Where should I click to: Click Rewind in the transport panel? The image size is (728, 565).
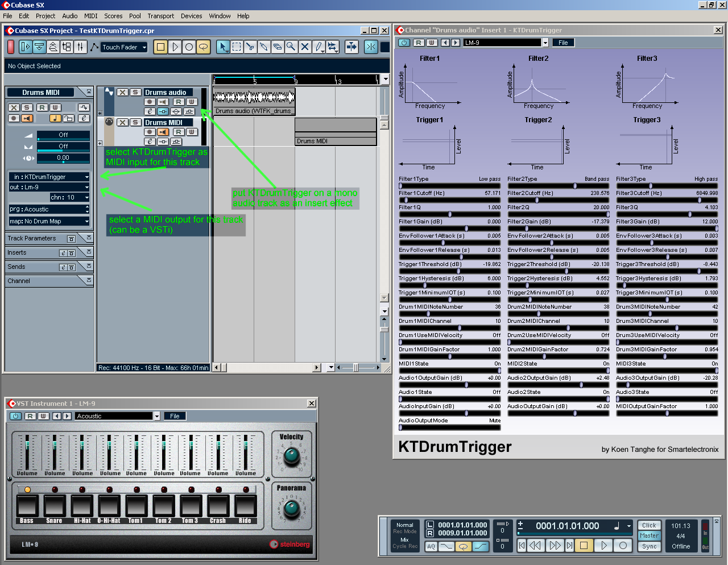535,546
